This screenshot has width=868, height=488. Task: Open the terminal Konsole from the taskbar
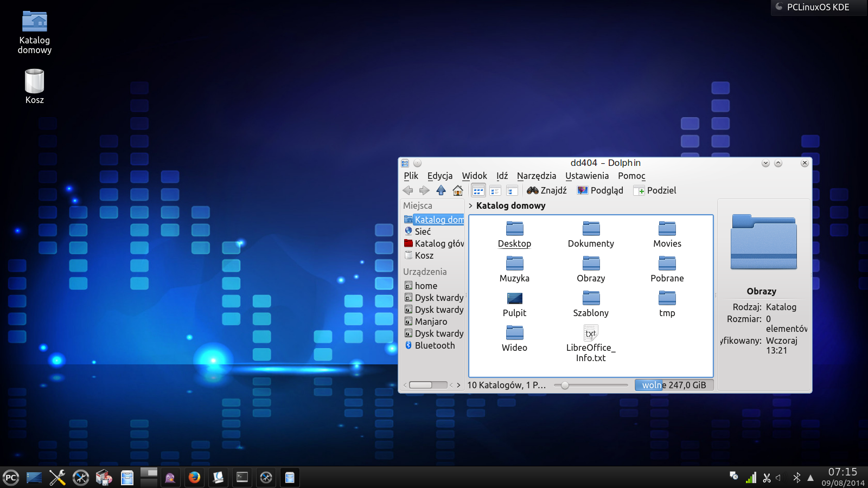242,477
